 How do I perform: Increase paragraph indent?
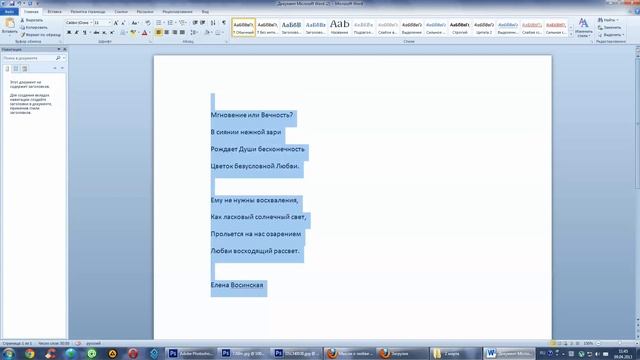pos(202,23)
